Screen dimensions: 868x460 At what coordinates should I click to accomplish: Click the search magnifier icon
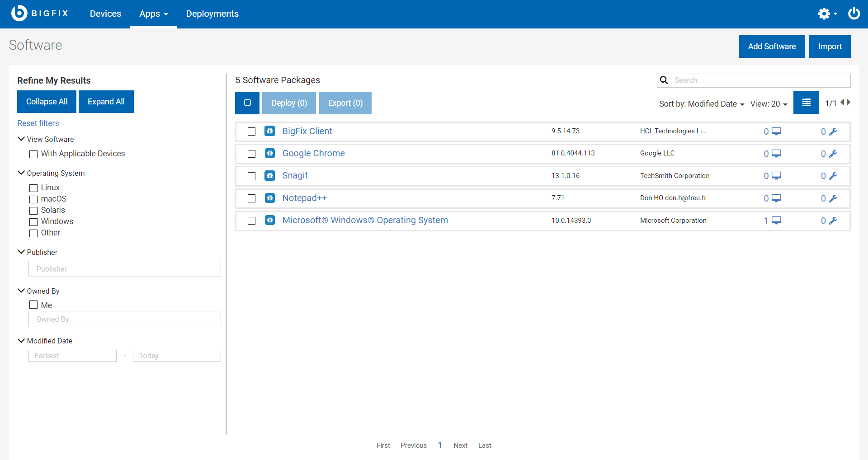pyautogui.click(x=664, y=80)
